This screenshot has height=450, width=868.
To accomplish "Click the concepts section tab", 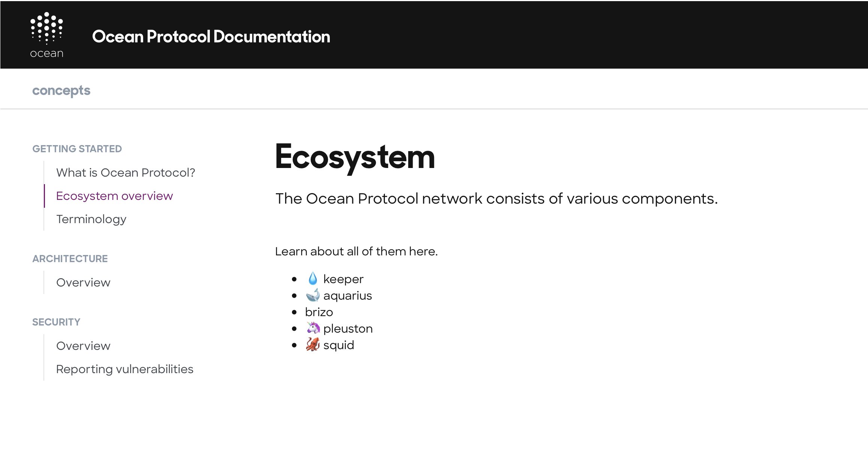I will 61,90.
